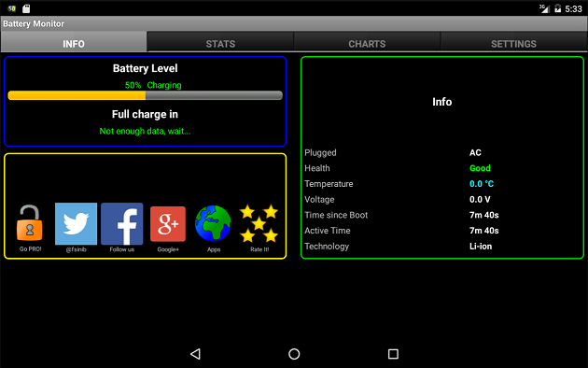This screenshot has width=588, height=368.
Task: Tap the Apps globe icon
Action: pyautogui.click(x=213, y=223)
